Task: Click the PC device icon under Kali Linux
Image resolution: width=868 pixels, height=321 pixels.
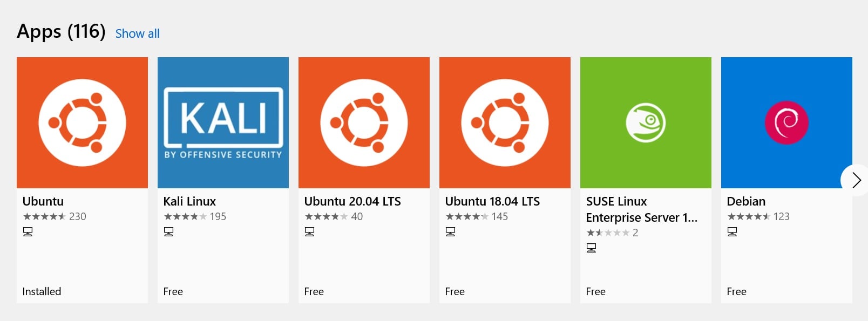Action: [169, 231]
